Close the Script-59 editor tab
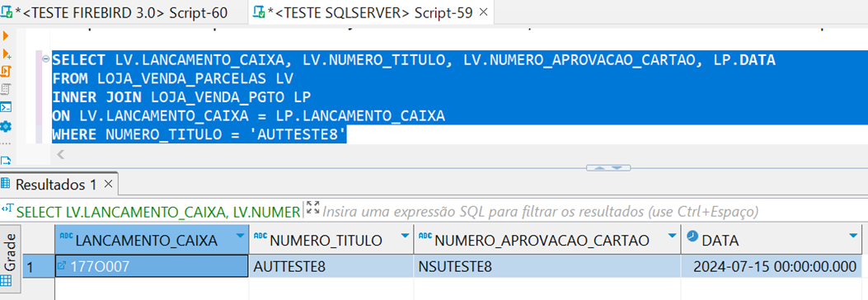The width and height of the screenshot is (868, 300). tap(483, 12)
